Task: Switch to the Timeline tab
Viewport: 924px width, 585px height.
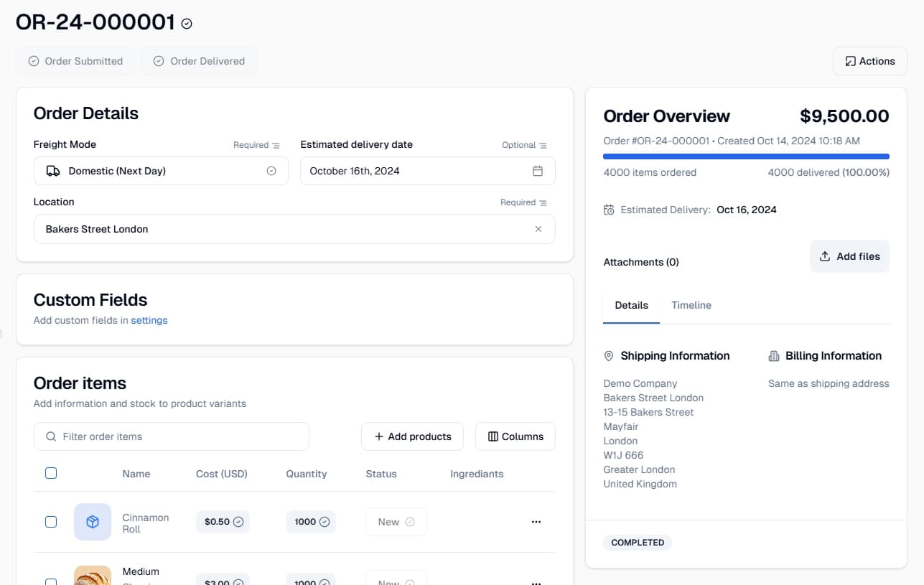Action: [x=691, y=305]
